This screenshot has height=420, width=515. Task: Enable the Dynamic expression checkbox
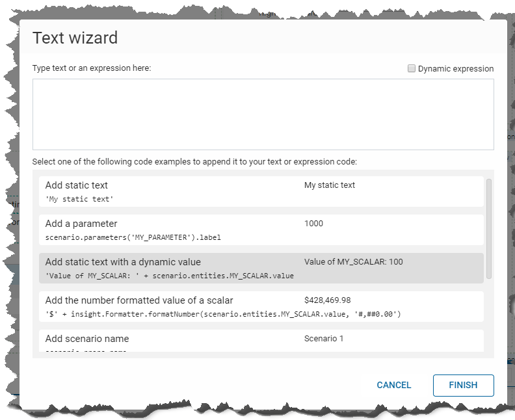click(x=412, y=68)
